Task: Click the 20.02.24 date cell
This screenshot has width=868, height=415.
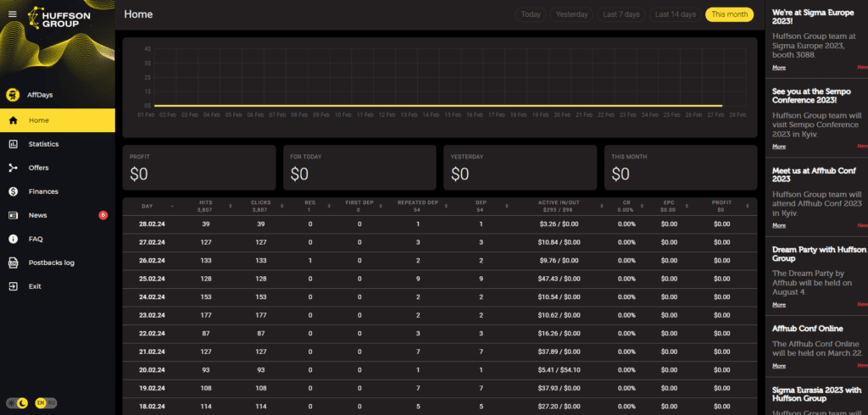Action: pyautogui.click(x=151, y=370)
